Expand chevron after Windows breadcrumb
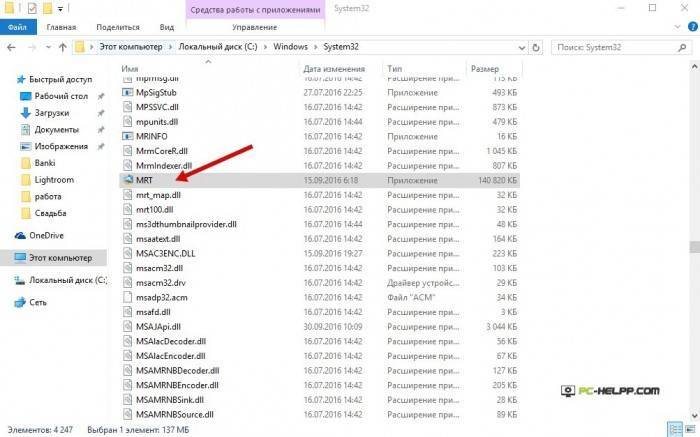Image resolution: width=700 pixels, height=437 pixels. (316, 47)
